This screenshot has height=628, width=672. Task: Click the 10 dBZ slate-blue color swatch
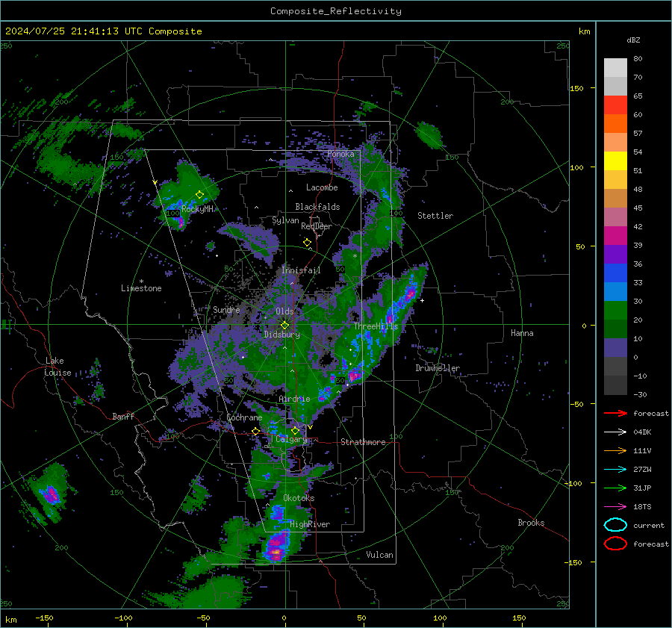click(615, 348)
